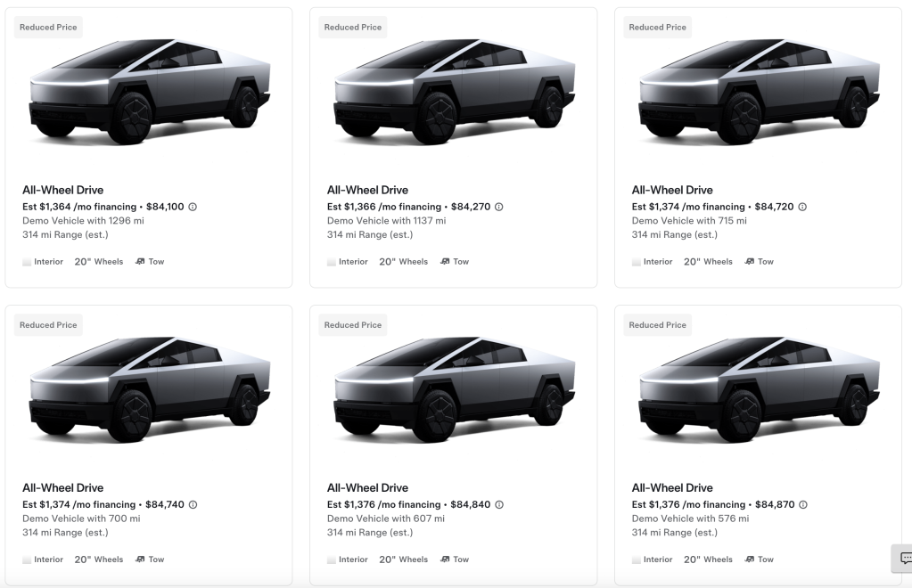Click the info icon next to $84,840

click(498, 504)
